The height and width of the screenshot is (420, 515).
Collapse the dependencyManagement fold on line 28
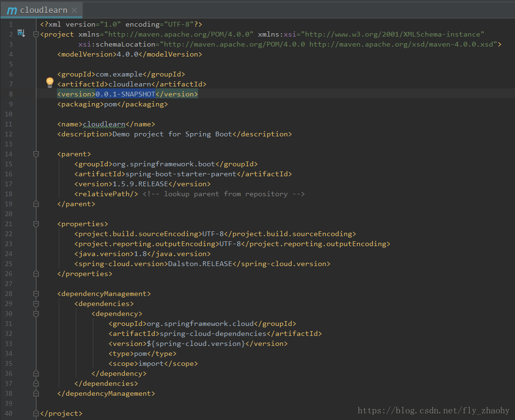click(x=36, y=294)
